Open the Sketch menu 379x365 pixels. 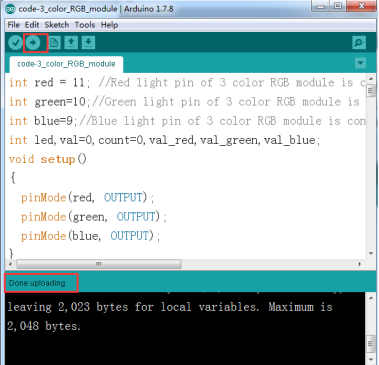(57, 25)
